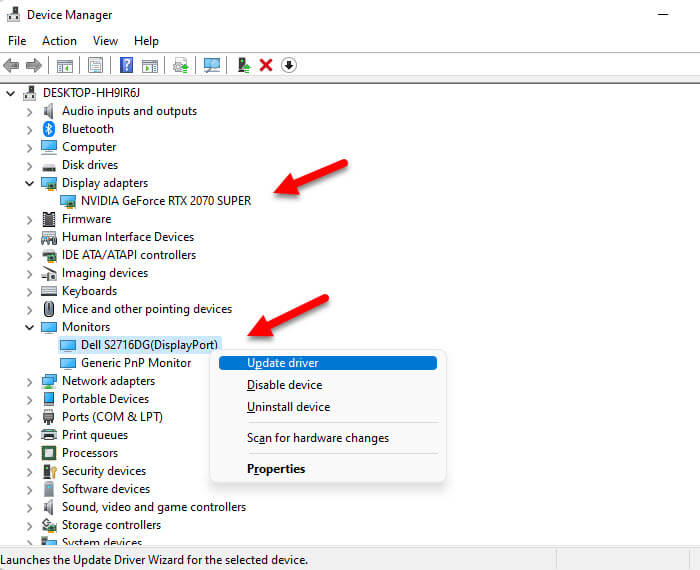The height and width of the screenshot is (570, 700).
Task: Expand the Disk drives chevron
Action: [29, 166]
